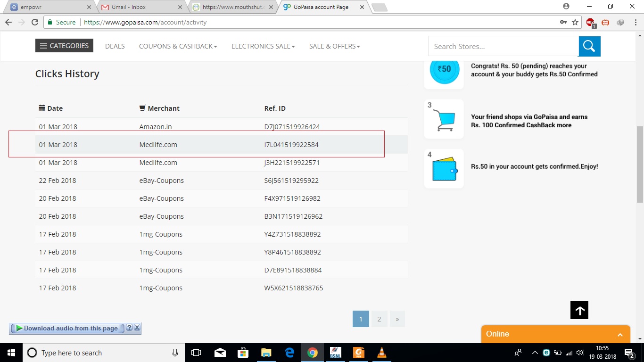Image resolution: width=644 pixels, height=362 pixels.
Task: Open Adblock Plus extension icon
Action: [591, 22]
